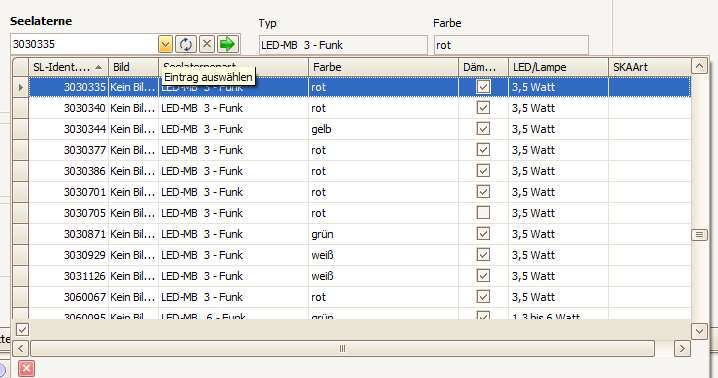
Task: Toggle Däm checkbox in row 3030340
Action: pos(483,108)
